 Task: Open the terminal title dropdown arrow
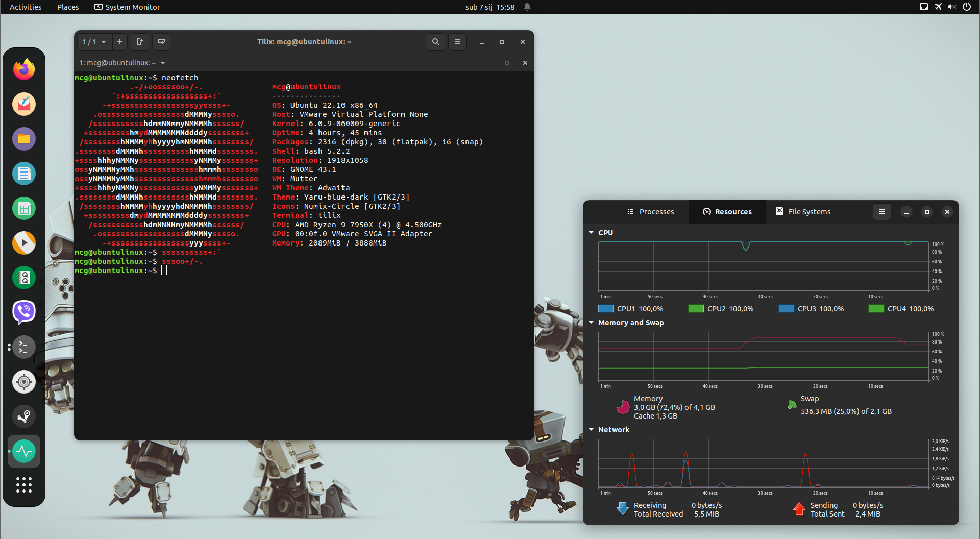163,63
